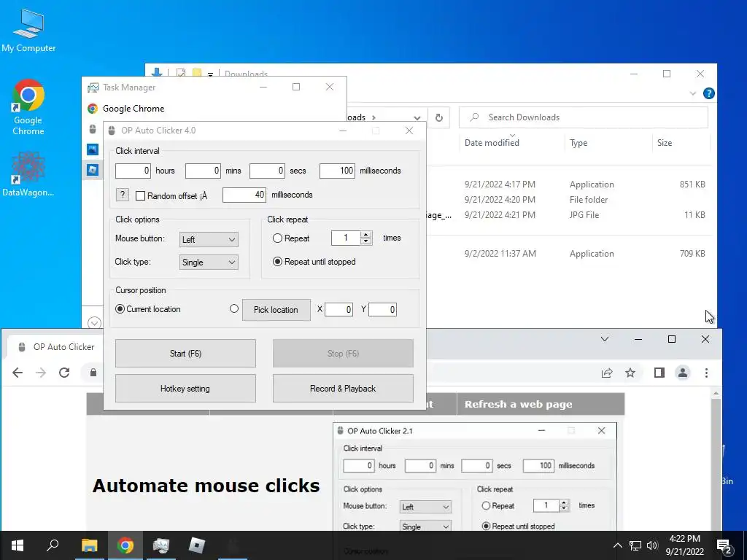Open the DataWagon desktop shortcut

tap(28, 174)
